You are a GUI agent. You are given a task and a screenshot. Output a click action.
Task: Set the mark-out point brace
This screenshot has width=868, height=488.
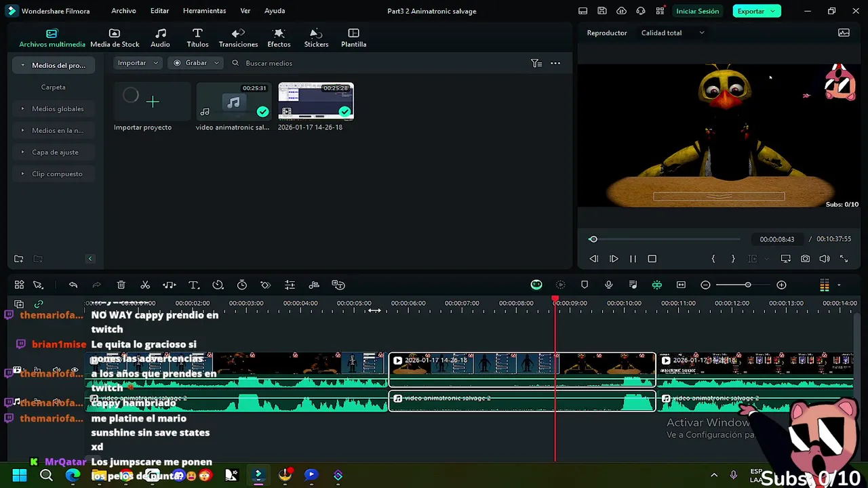732,259
